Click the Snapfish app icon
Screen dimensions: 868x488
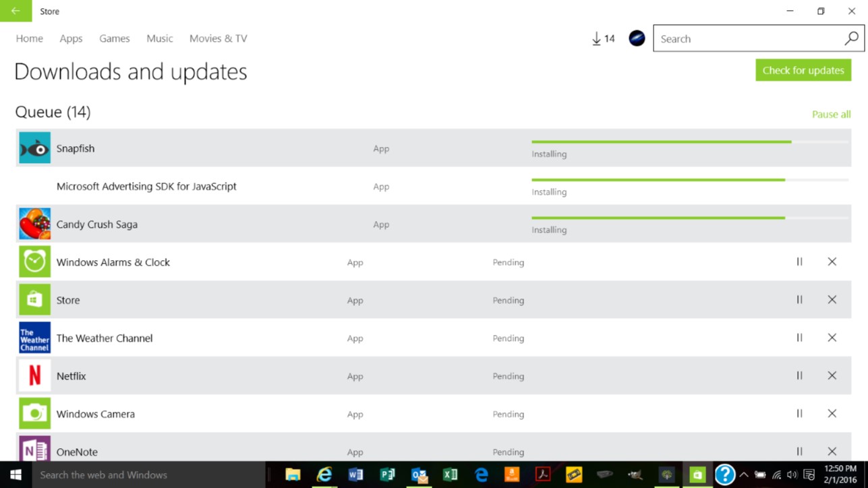coord(34,148)
